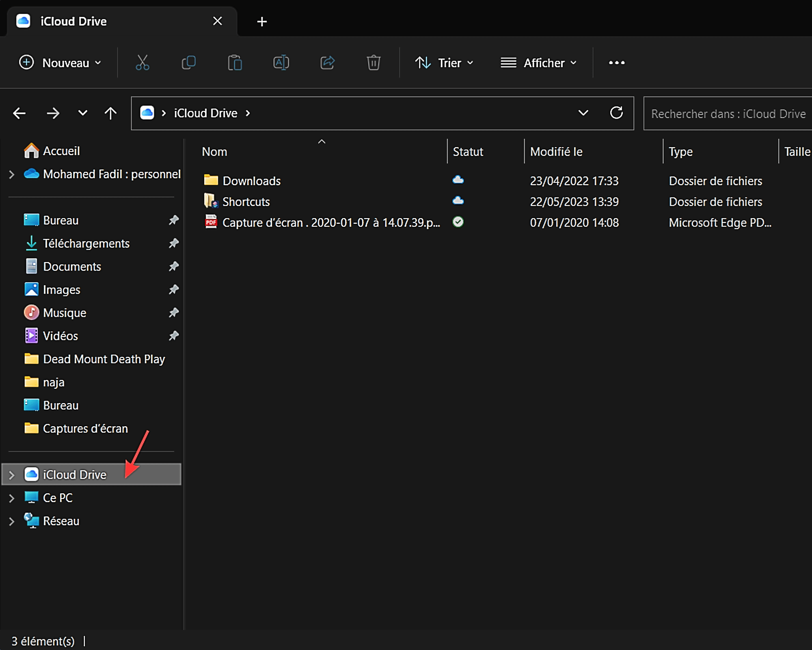Expand Ce PC tree node
Image resolution: width=812 pixels, height=650 pixels.
tap(11, 498)
